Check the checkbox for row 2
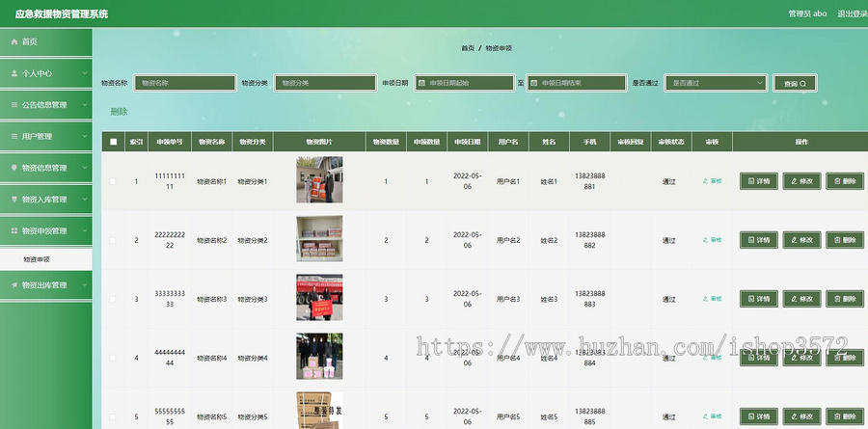Image resolution: width=868 pixels, height=429 pixels. point(113,240)
